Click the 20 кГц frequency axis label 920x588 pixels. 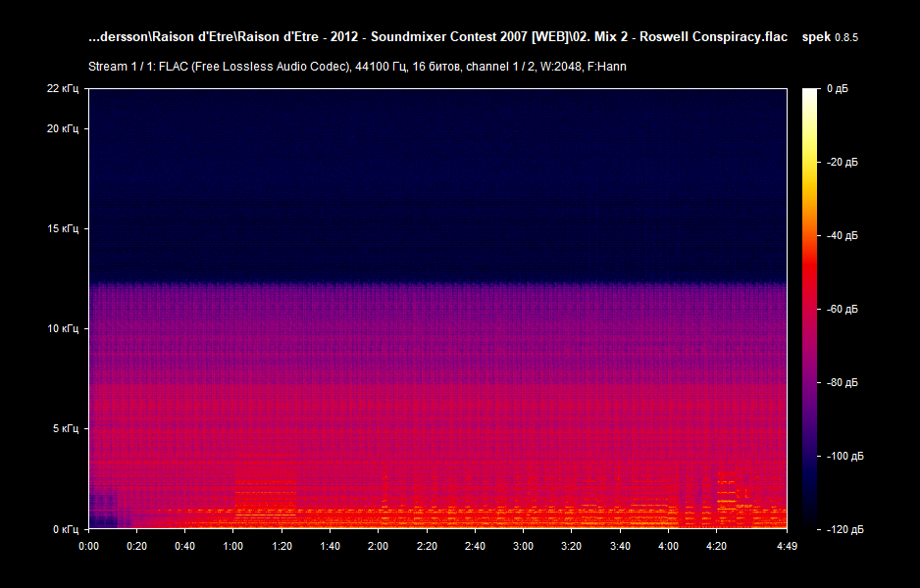tap(62, 129)
